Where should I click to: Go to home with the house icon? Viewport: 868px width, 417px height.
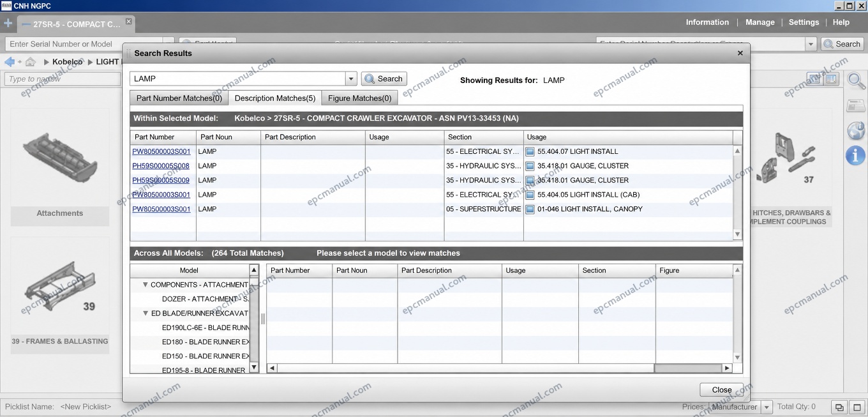point(30,62)
